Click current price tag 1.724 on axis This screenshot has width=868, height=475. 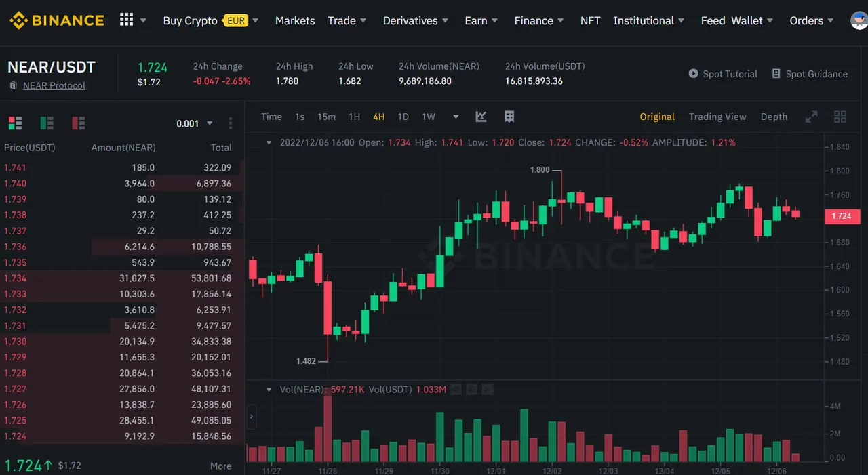[842, 216]
